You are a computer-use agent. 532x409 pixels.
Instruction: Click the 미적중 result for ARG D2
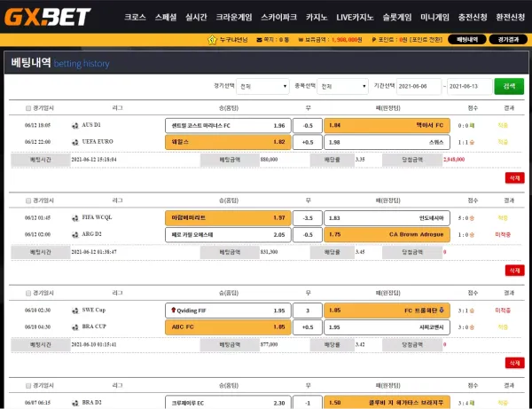tap(503, 234)
